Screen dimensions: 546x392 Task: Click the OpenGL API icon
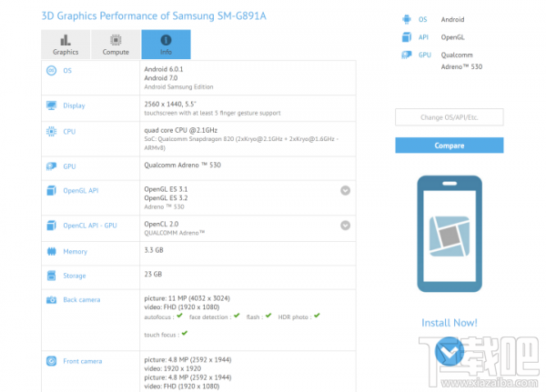click(x=51, y=190)
